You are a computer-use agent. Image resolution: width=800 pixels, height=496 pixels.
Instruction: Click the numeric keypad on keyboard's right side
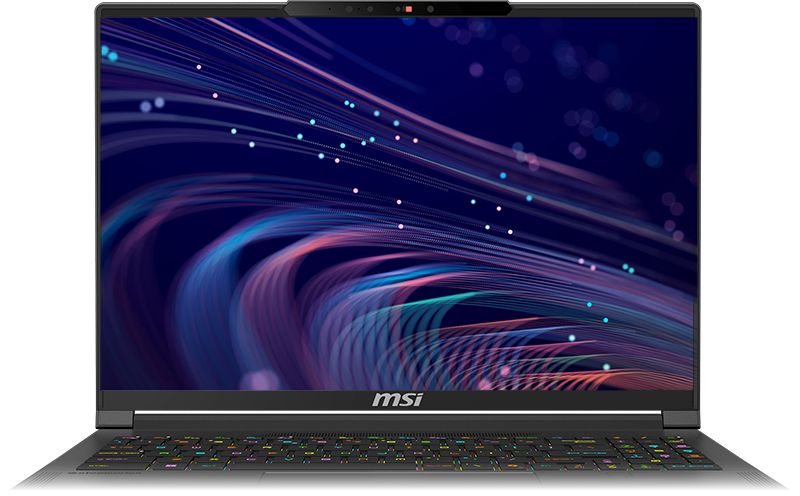[x=640, y=453]
